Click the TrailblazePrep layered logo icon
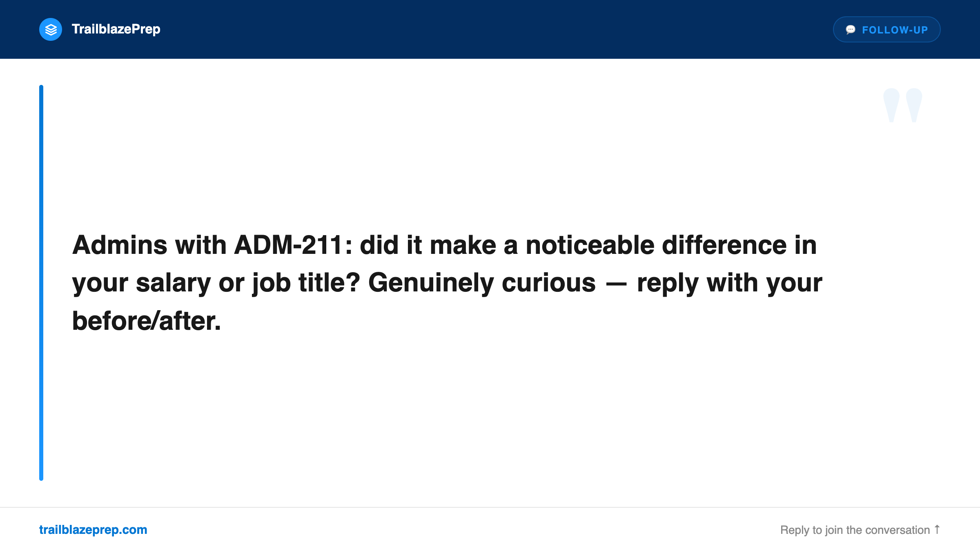Image resolution: width=980 pixels, height=551 pixels. (x=51, y=29)
